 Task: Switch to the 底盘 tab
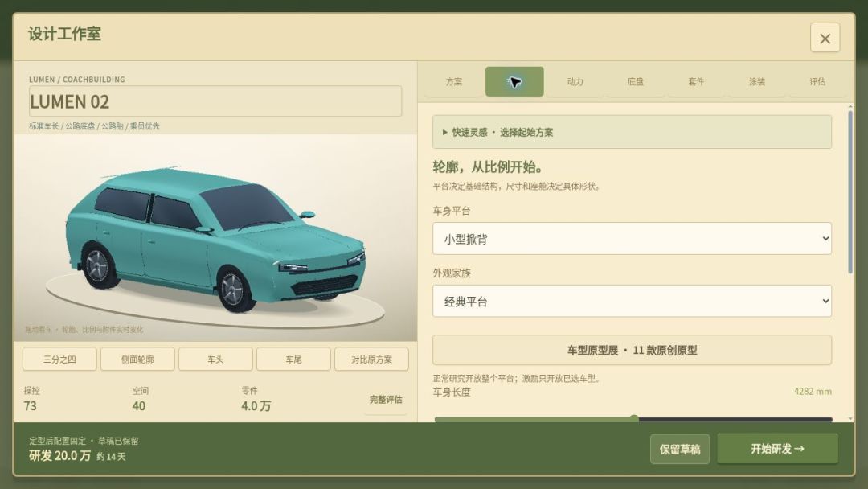coord(636,81)
